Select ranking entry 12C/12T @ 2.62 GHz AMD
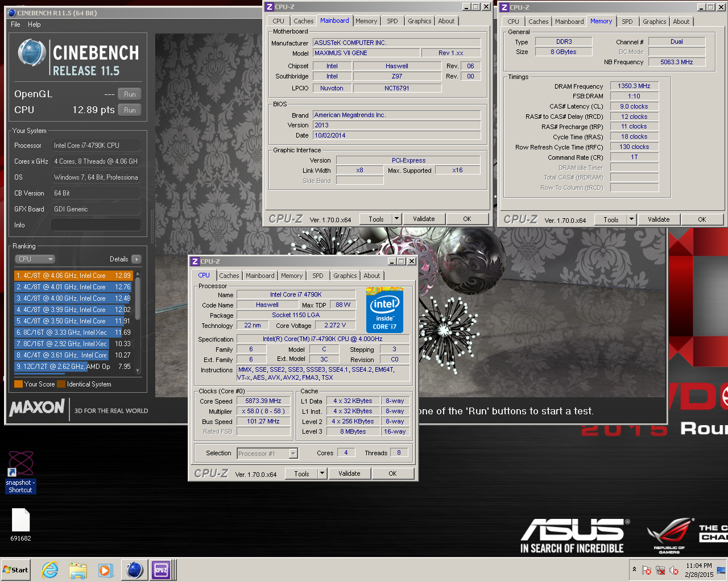This screenshot has height=582, width=728. pos(73,367)
